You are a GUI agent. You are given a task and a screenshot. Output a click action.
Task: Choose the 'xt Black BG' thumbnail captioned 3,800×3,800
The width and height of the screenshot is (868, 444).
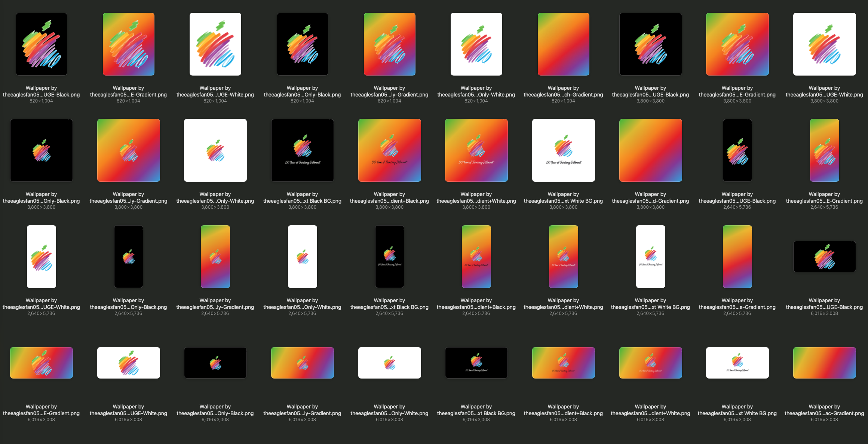303,150
